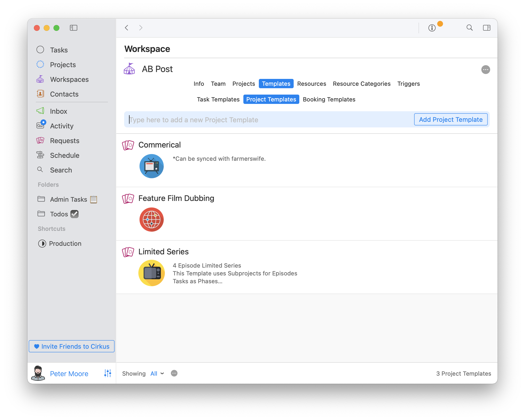Open user settings sliders icon
The image size is (525, 420).
tap(107, 373)
